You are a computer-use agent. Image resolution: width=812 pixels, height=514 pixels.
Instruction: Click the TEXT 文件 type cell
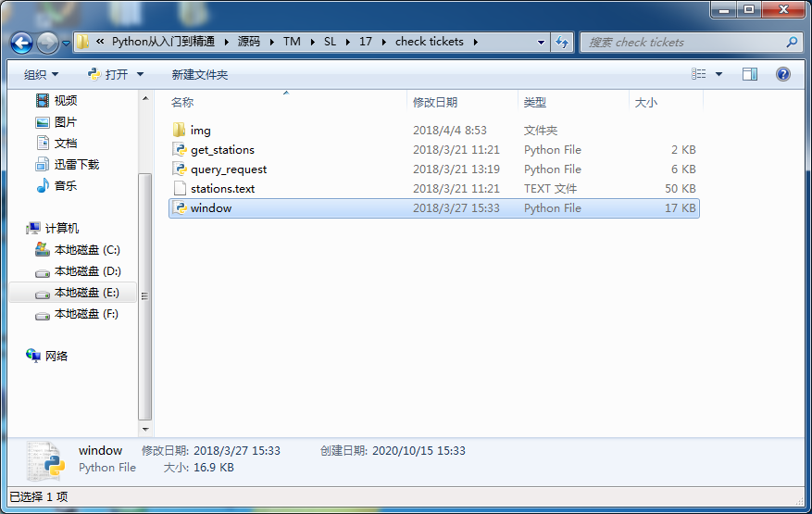(550, 189)
